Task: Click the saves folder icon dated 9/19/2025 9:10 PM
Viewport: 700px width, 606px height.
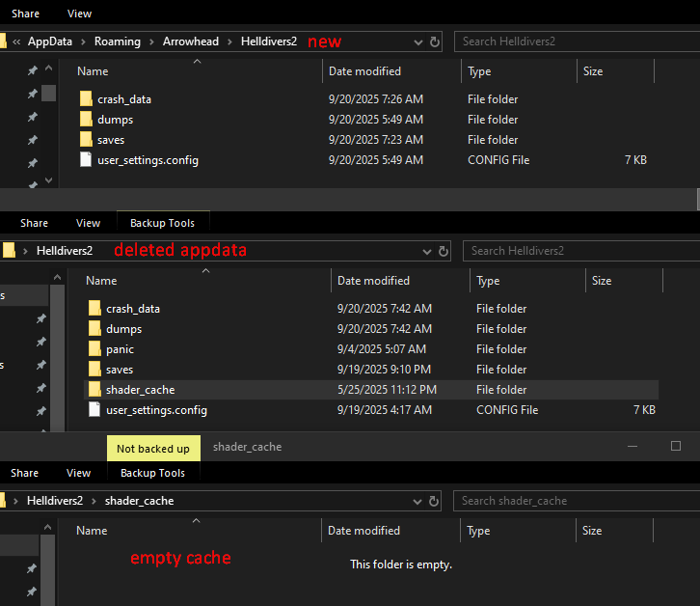Action: 94,370
